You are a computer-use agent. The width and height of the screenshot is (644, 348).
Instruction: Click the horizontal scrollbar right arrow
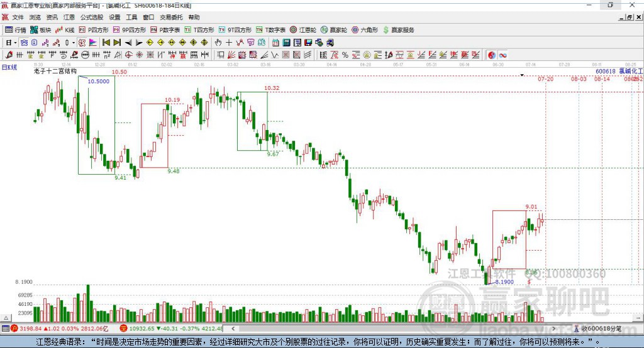pos(554,329)
